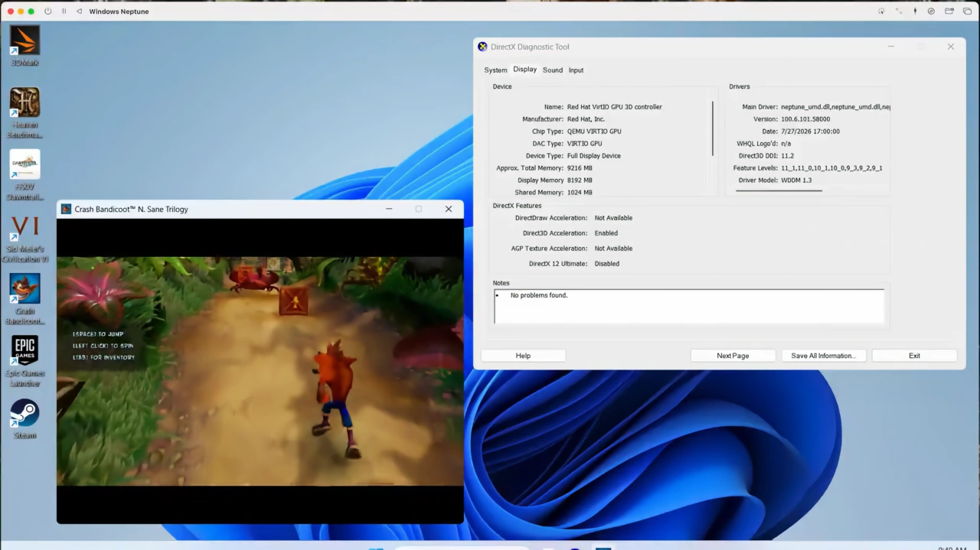Click the macOS green fullscreen button
This screenshot has height=550, width=980.
[31, 11]
